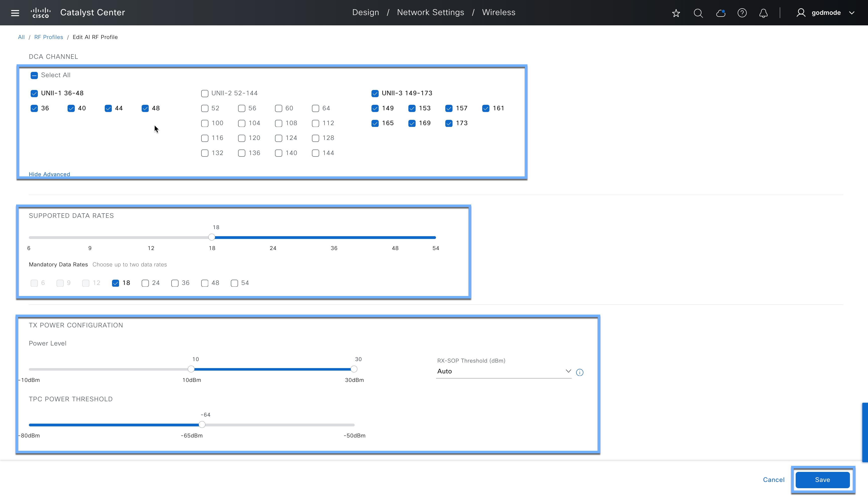This screenshot has width=868, height=499.
Task: Collapse advanced channels via Hide Advanced
Action: point(49,174)
